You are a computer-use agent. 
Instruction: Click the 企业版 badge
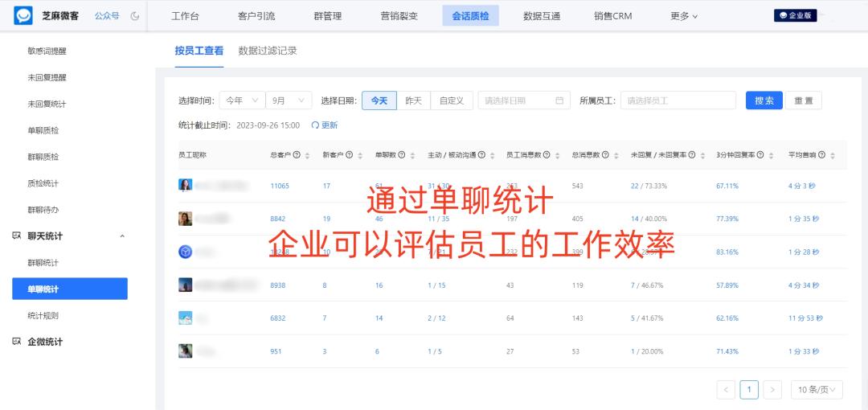pyautogui.click(x=795, y=15)
